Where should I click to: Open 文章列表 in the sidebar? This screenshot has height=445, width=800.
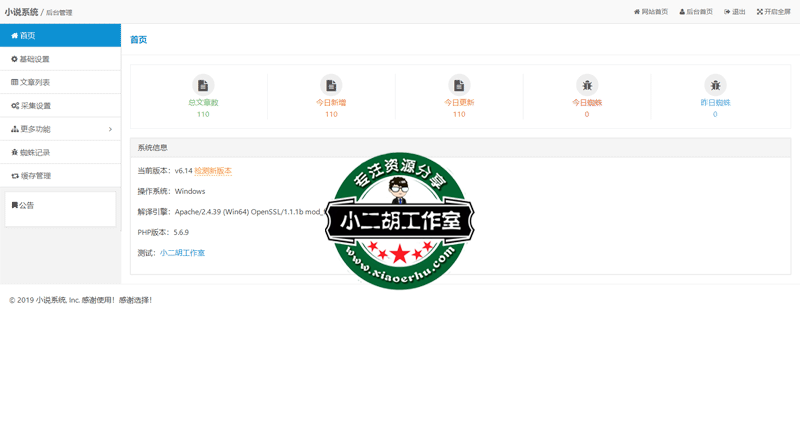(x=34, y=82)
